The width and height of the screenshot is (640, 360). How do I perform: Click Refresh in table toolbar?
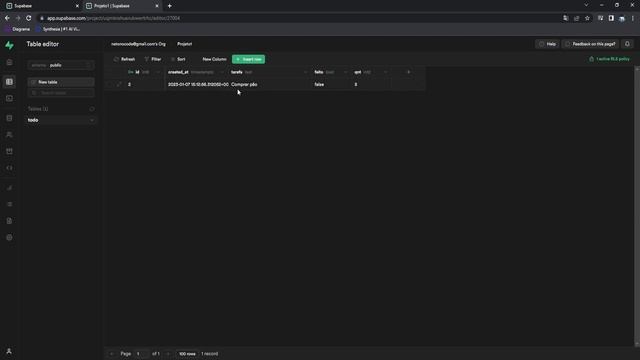pyautogui.click(x=124, y=59)
